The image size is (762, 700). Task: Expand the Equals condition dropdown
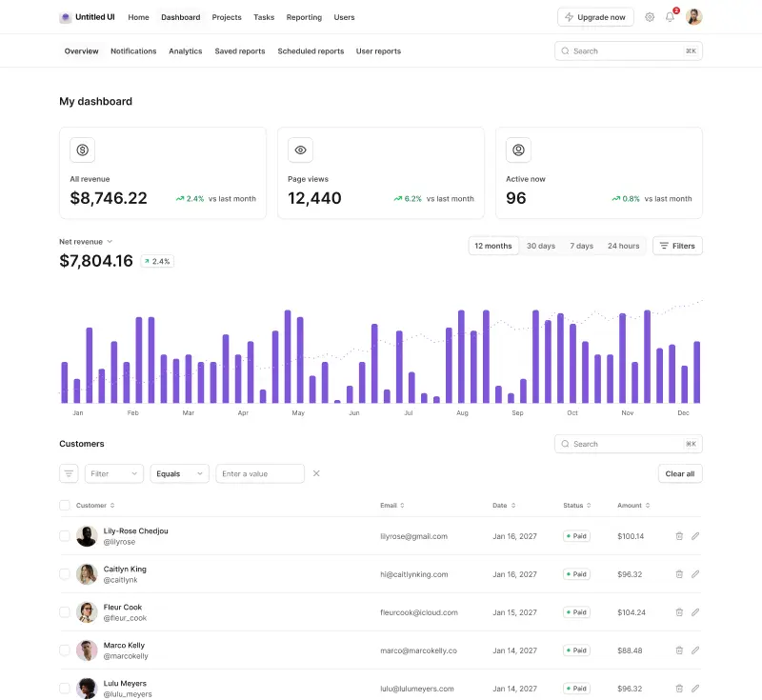[179, 473]
